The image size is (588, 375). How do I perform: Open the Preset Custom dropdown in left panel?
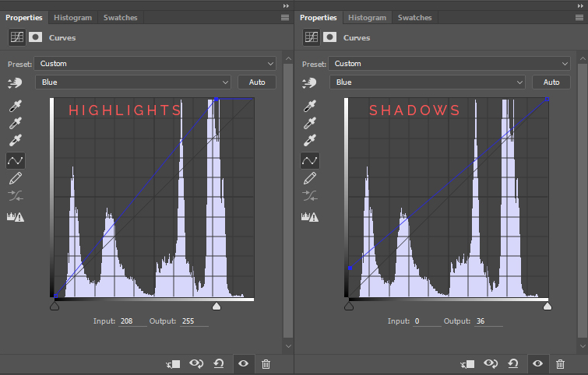155,64
